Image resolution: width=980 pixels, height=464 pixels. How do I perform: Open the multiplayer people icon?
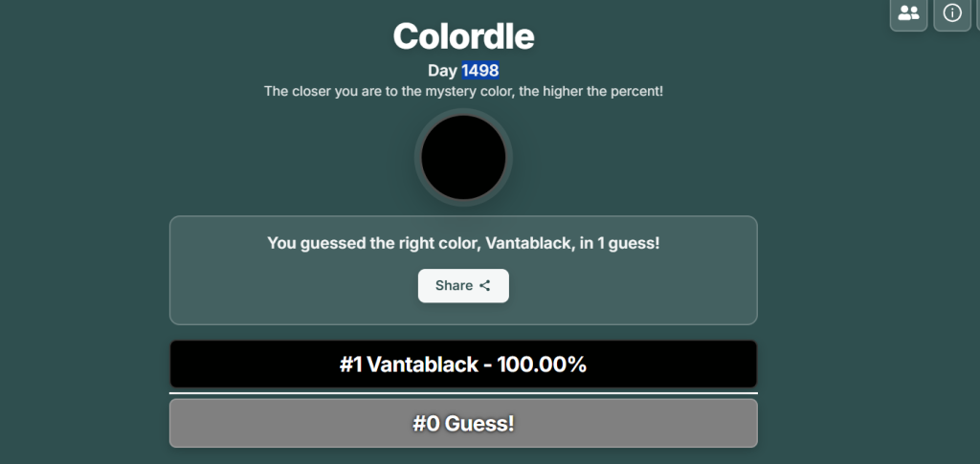[x=908, y=13]
